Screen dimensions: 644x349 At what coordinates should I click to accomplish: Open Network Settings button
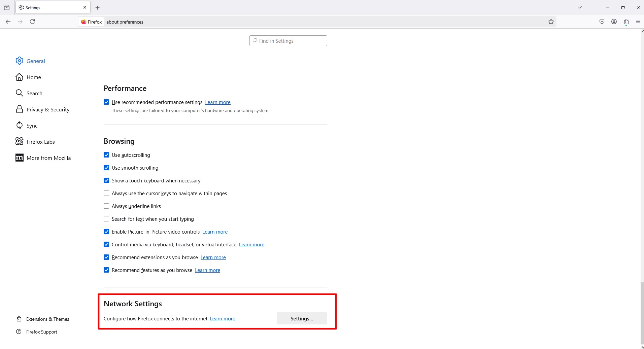click(302, 318)
